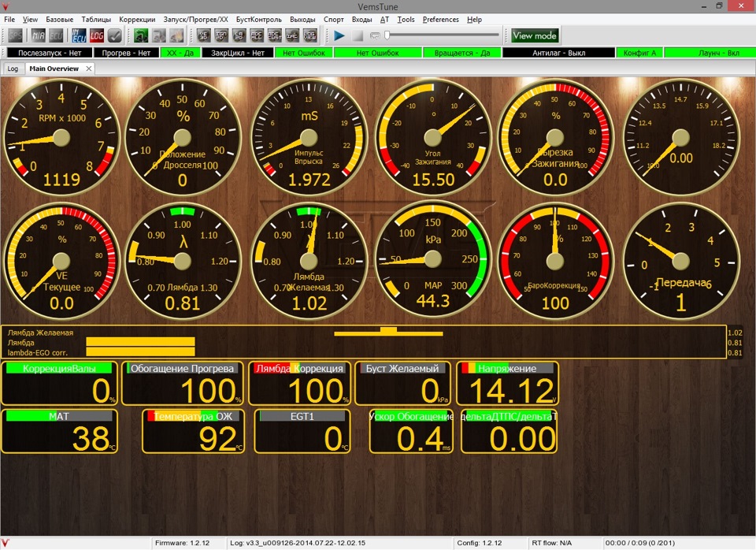Click the Антилаг - Выкл status indicator
756x550 pixels.
pos(559,53)
